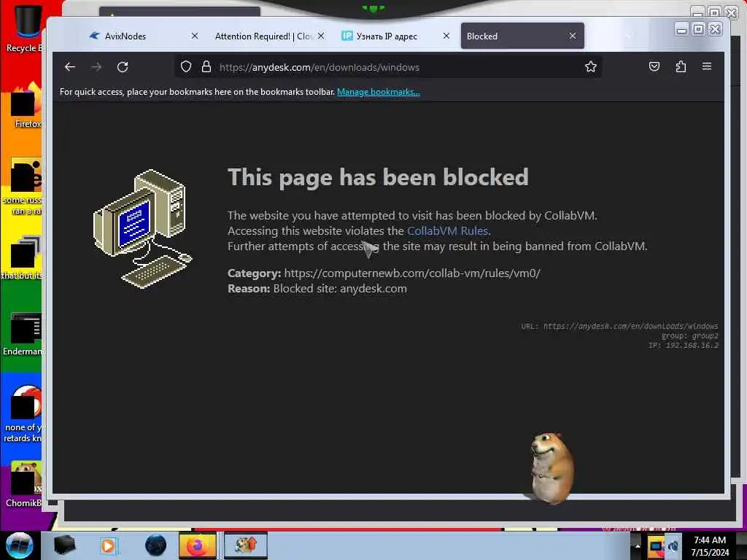Close the Узнать IP адрес tab
This screenshot has height=560, width=747.
(x=446, y=36)
